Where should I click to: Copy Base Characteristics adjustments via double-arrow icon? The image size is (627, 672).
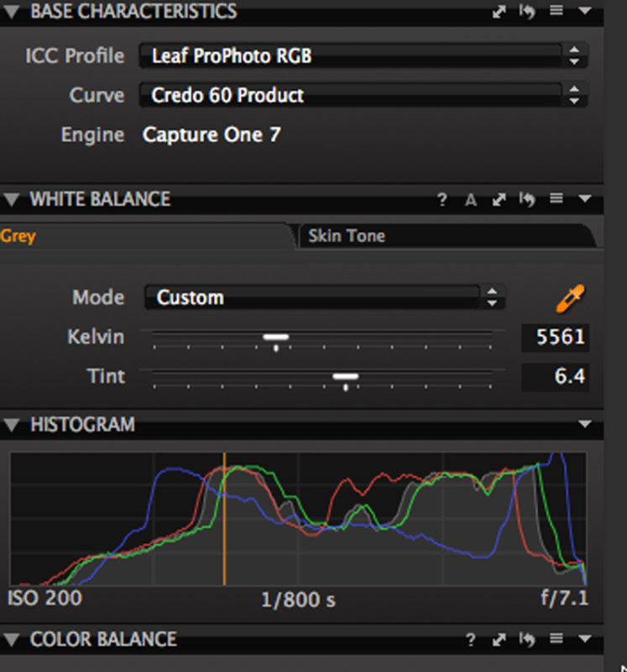(499, 12)
